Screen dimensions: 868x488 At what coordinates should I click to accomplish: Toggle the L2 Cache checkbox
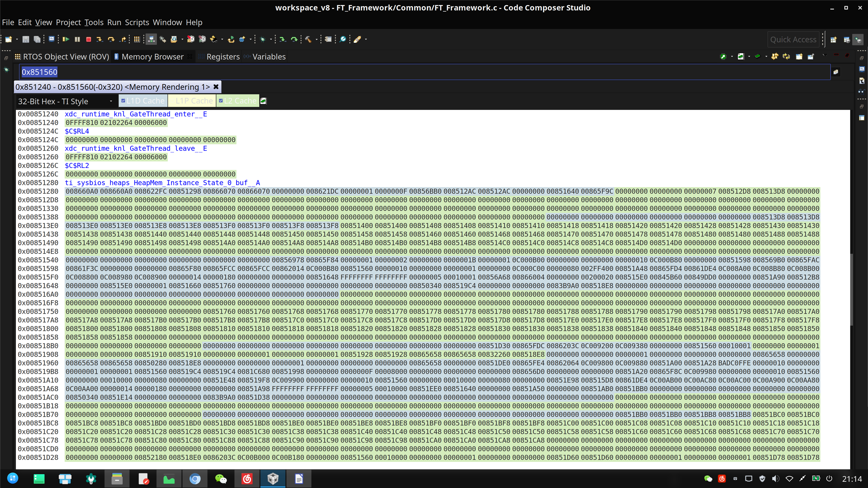click(221, 101)
